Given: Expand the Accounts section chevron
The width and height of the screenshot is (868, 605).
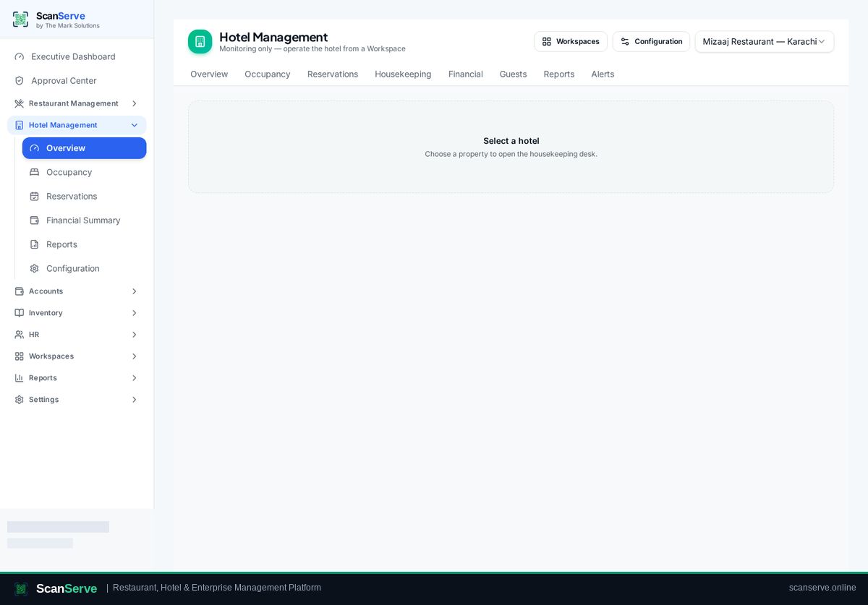Looking at the screenshot, I should 134,291.
